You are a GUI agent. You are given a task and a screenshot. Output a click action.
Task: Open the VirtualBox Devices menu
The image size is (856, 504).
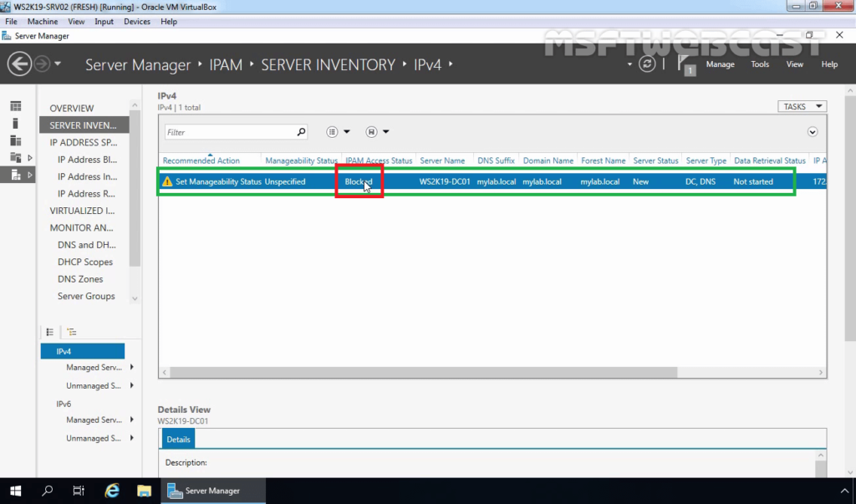pos(137,22)
